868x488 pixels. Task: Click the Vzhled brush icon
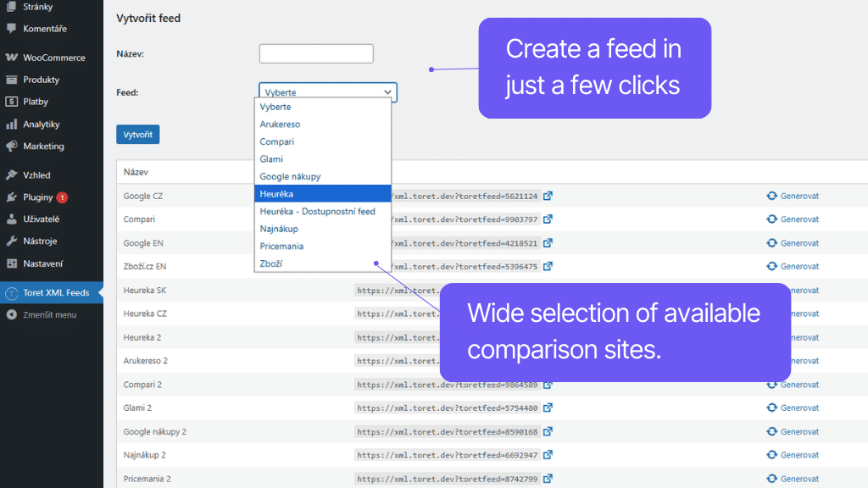[x=12, y=175]
